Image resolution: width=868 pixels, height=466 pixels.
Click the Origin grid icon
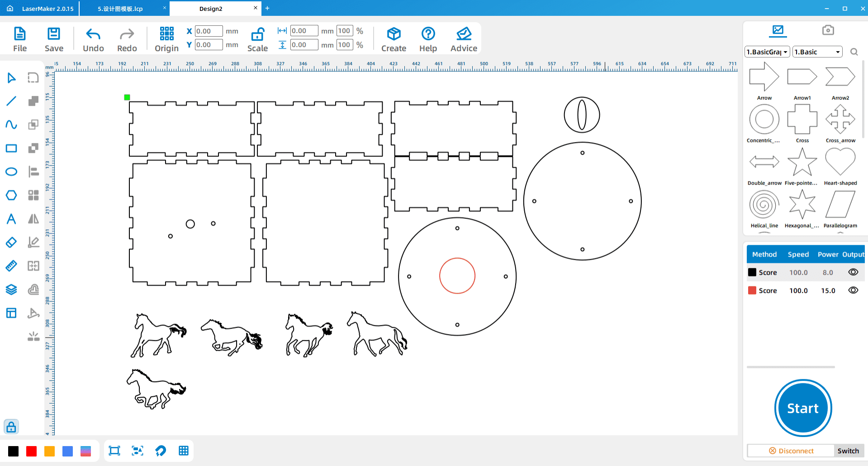[x=166, y=33]
